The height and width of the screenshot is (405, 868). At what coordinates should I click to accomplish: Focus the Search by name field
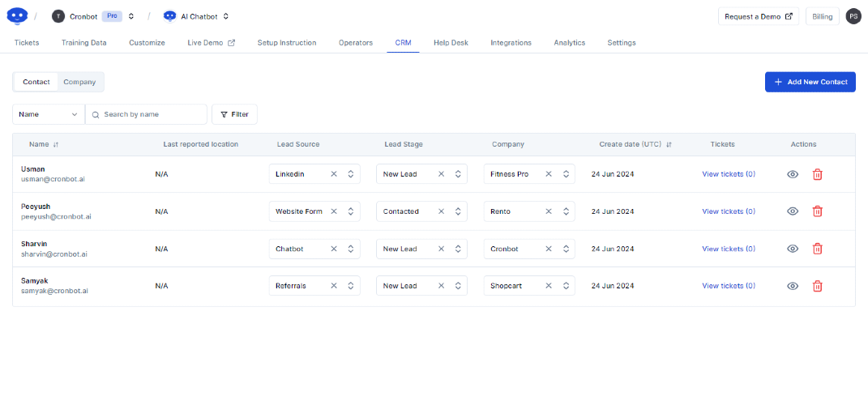(x=146, y=114)
